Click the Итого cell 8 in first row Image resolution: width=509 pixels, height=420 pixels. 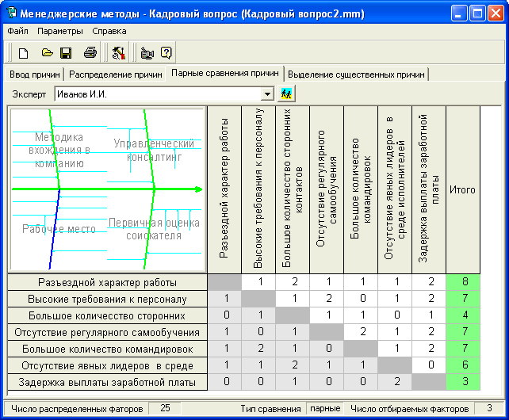click(463, 282)
